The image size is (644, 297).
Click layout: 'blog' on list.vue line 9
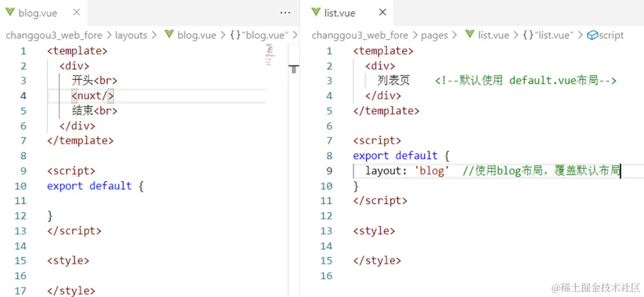point(407,171)
